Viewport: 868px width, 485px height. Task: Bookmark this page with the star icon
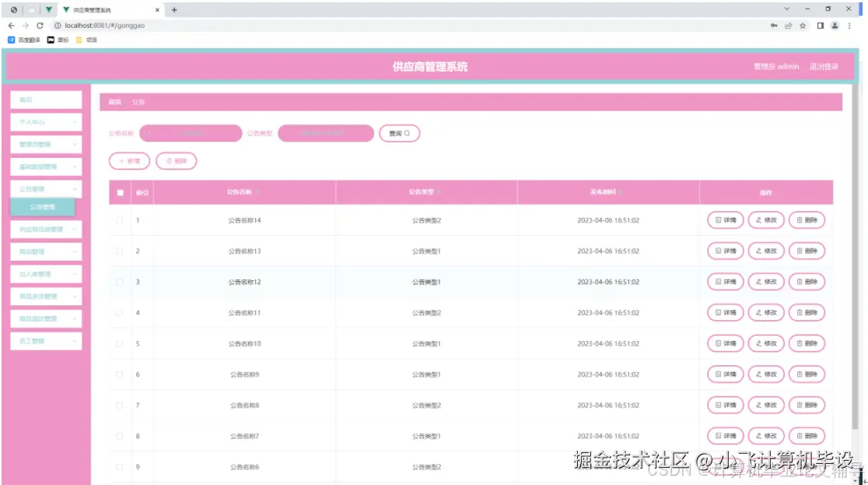pyautogui.click(x=803, y=26)
